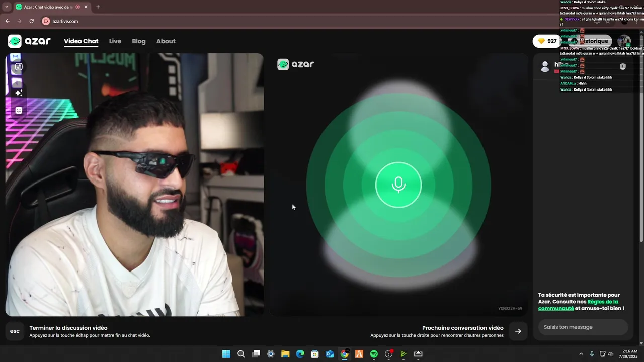
Task: Switch to Chrome on the taskbar
Action: tap(344, 354)
